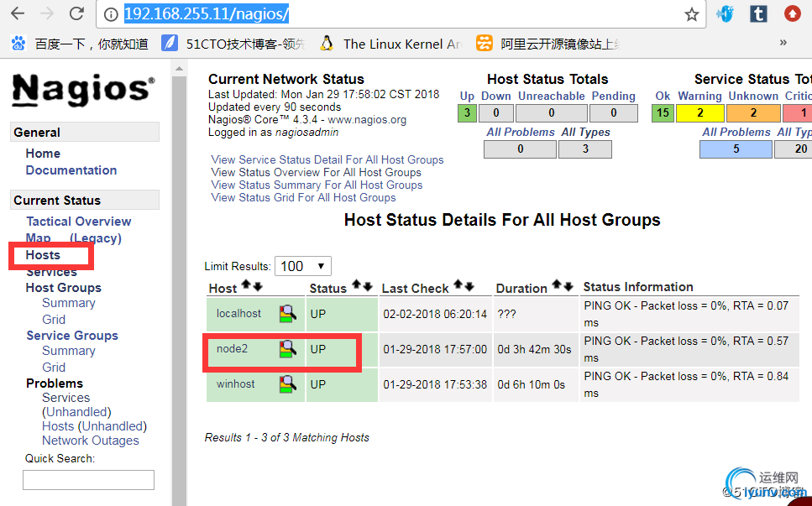Click the sidebar scrollbar up arrow
Image resolution: width=812 pixels, height=506 pixels.
[x=179, y=68]
